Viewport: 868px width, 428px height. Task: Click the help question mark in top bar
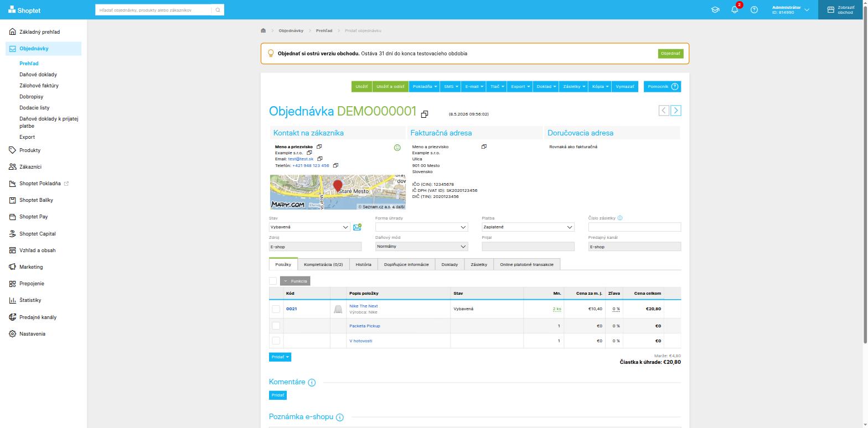(754, 10)
